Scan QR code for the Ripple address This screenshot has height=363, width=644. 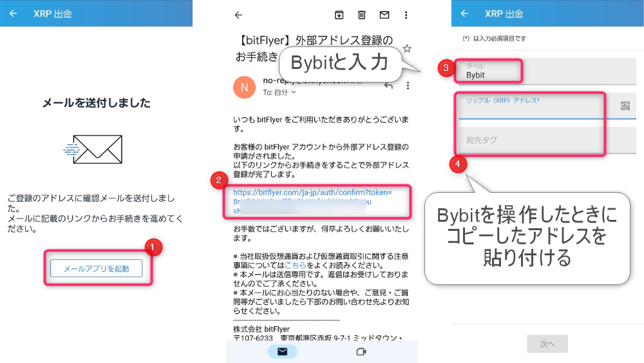point(625,106)
